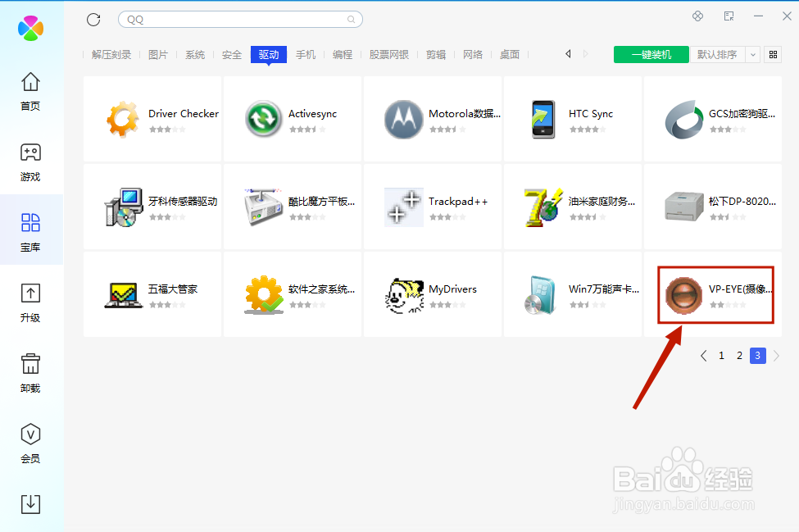Open 油米家庭财务 app icon
The width and height of the screenshot is (799, 532).
click(543, 207)
